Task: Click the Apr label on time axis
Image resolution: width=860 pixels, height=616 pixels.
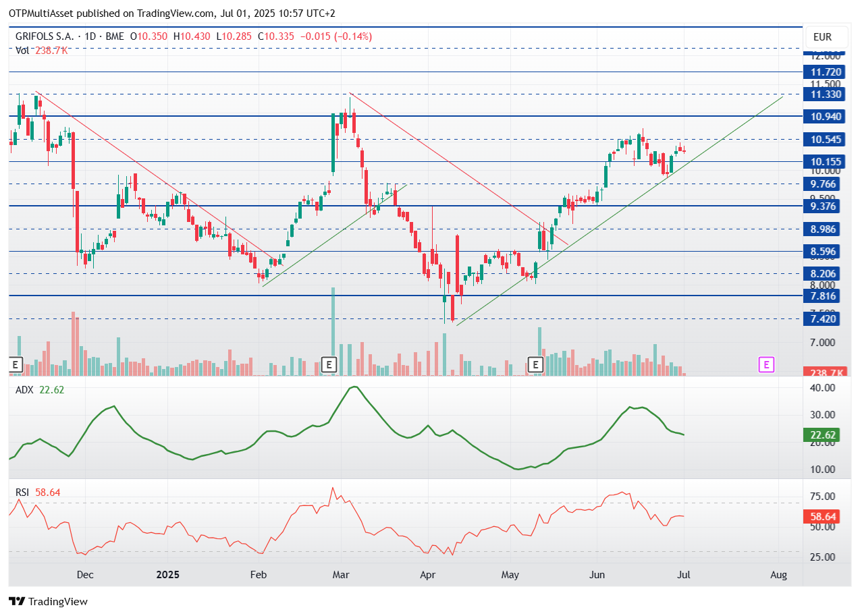Action: (x=427, y=575)
